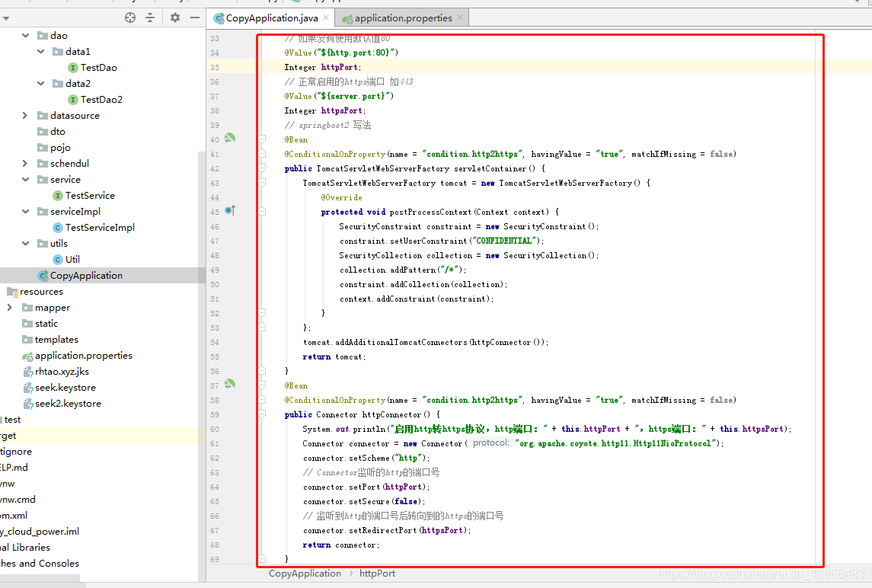The image size is (872, 588).
Task: Open TestServiceImpl class in project tree
Action: (100, 228)
